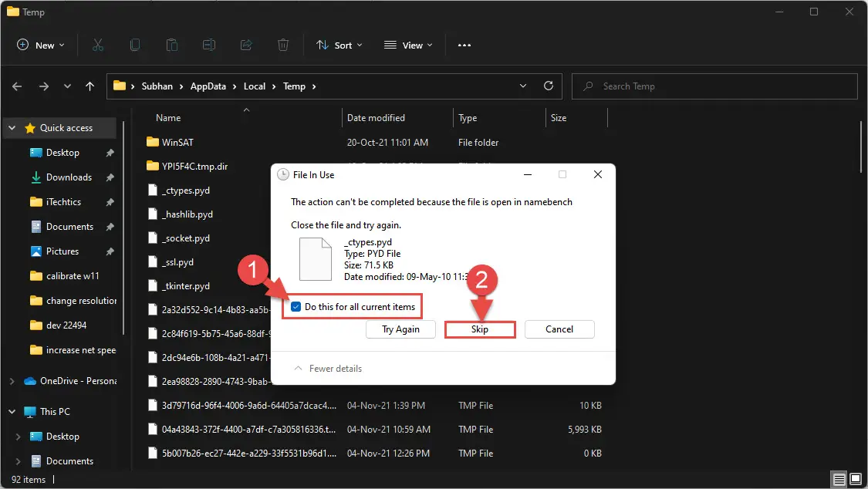Expand Desktop under This PC
This screenshot has width=868, height=489.
[19, 437]
